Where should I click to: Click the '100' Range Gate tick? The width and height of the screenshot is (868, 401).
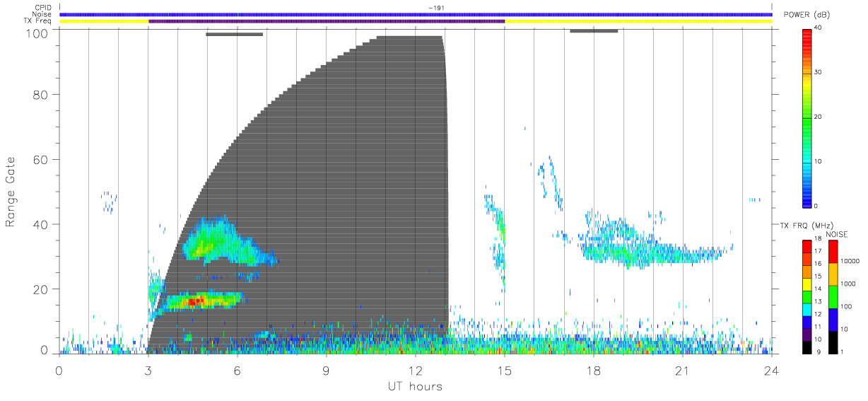point(37,33)
